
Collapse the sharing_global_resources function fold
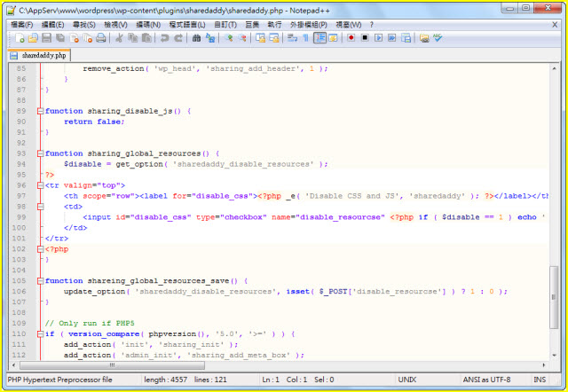[40, 153]
